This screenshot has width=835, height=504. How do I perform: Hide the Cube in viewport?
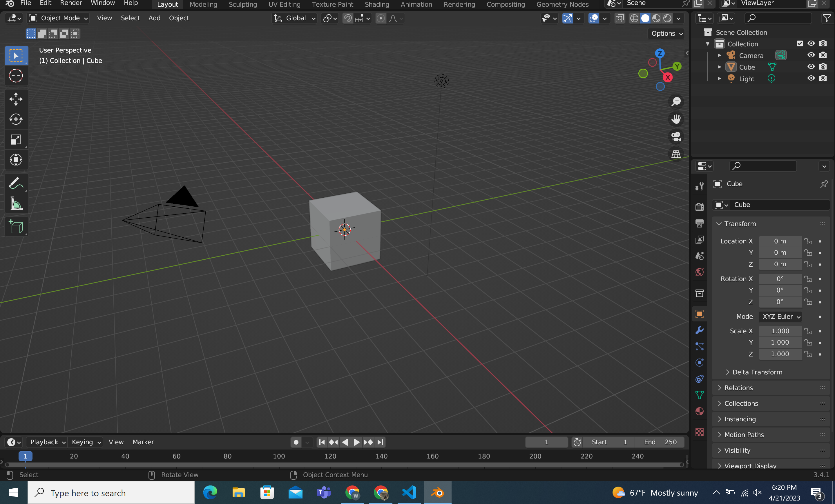(811, 67)
